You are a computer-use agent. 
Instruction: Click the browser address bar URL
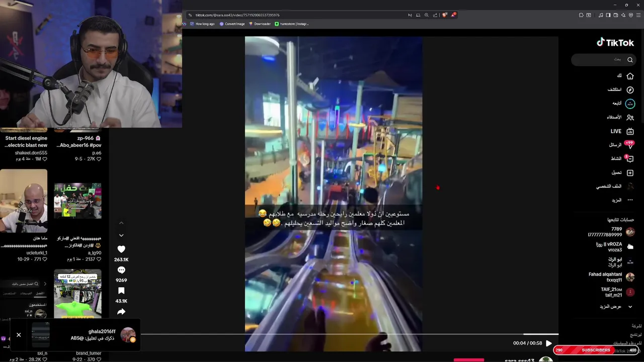click(237, 15)
